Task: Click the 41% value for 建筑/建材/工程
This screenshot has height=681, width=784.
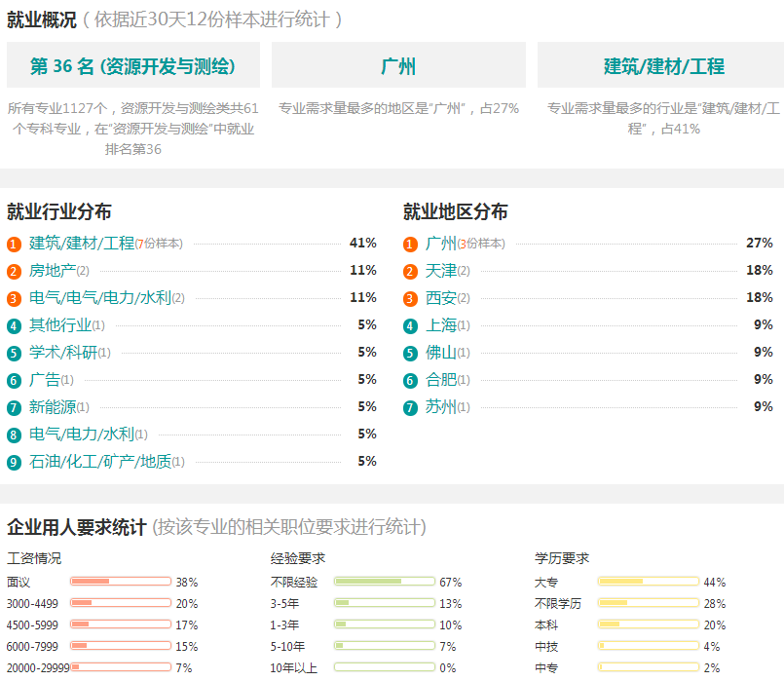Action: point(363,243)
